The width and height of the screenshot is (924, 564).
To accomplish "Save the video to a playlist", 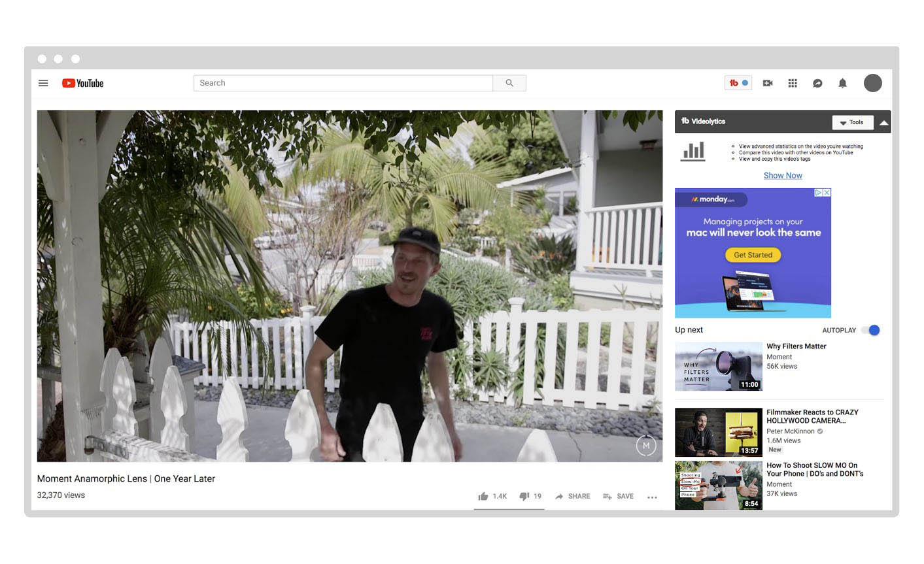I will click(619, 497).
